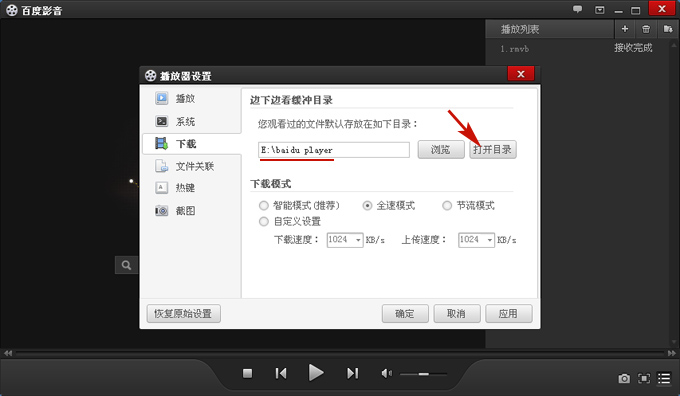The width and height of the screenshot is (680, 396).
Task: Mute the volume speaker icon
Action: coord(386,373)
